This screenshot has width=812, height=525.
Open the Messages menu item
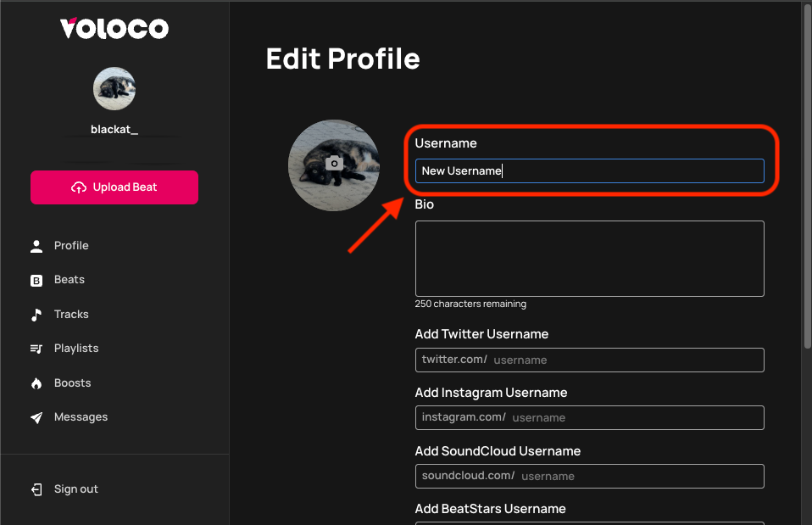pos(81,416)
